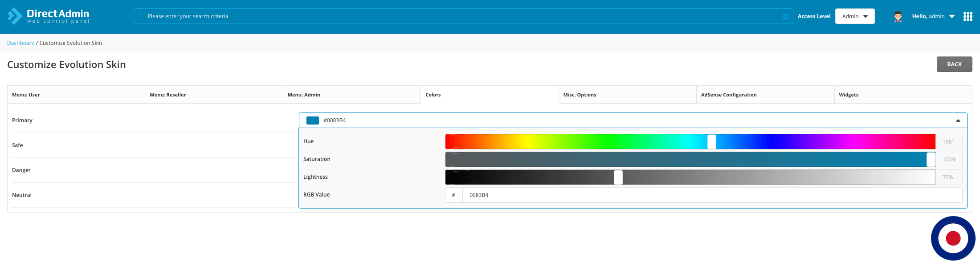Click the admin user avatar

898,16
